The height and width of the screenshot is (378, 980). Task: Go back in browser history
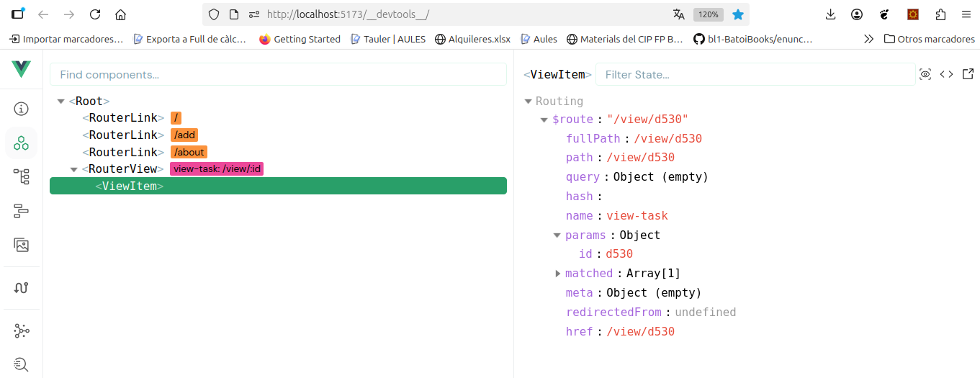click(43, 14)
